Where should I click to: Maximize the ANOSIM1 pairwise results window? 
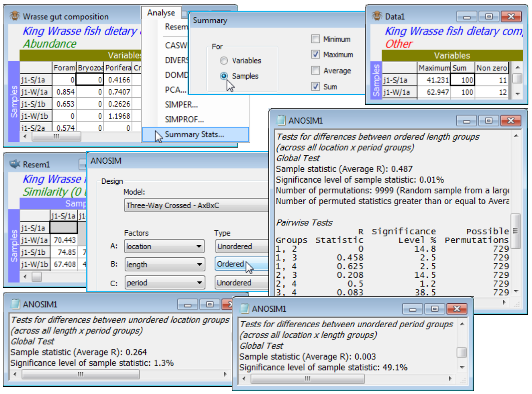coord(489,121)
